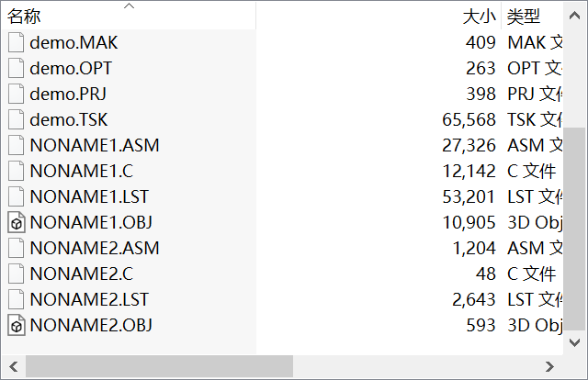The image size is (588, 380).
Task: Click the vertical scrollbar up arrow
Action: click(x=574, y=16)
